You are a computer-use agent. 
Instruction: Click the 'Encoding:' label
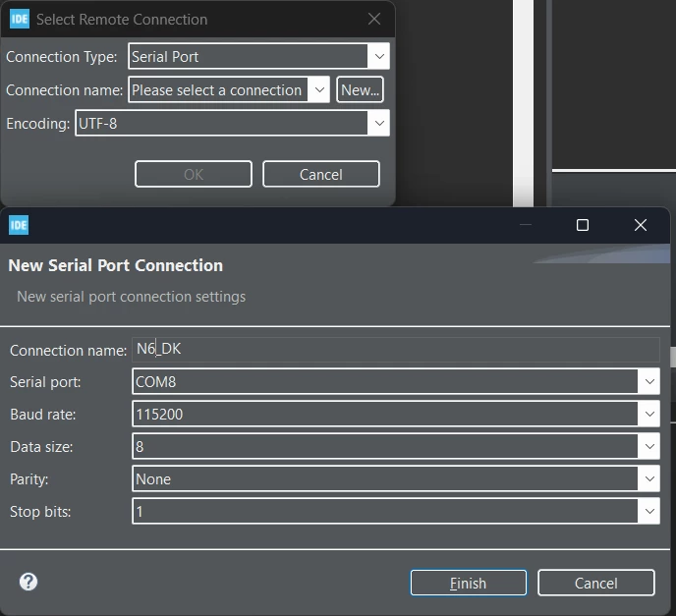pyautogui.click(x=38, y=124)
